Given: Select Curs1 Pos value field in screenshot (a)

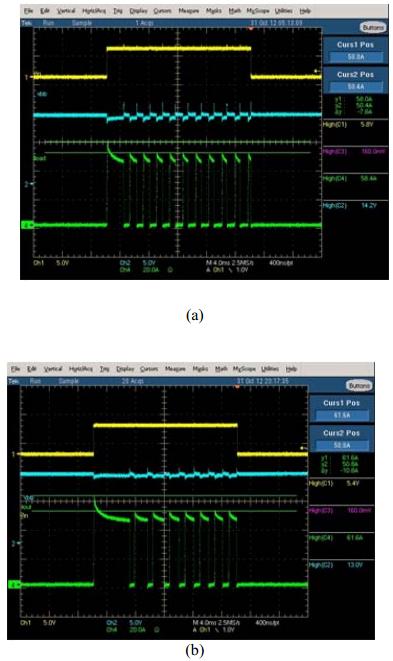Looking at the screenshot, I should [356, 56].
